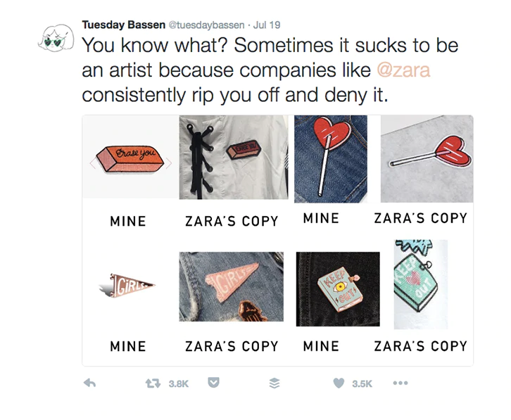
Task: Click the @zara mention link
Action: pyautogui.click(x=403, y=71)
